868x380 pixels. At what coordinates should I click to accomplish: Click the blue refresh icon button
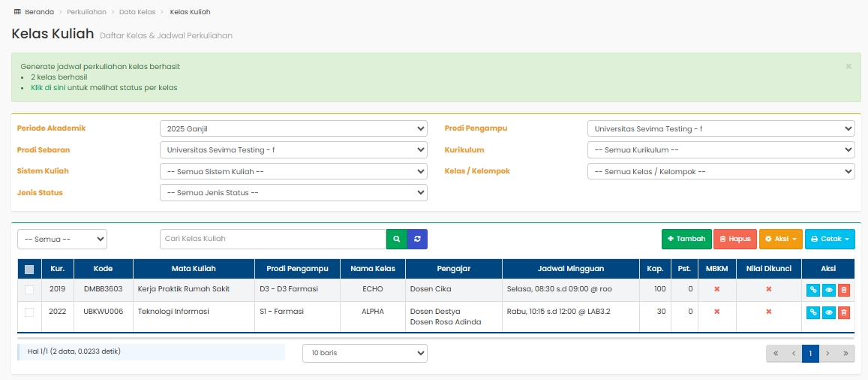[x=417, y=239]
